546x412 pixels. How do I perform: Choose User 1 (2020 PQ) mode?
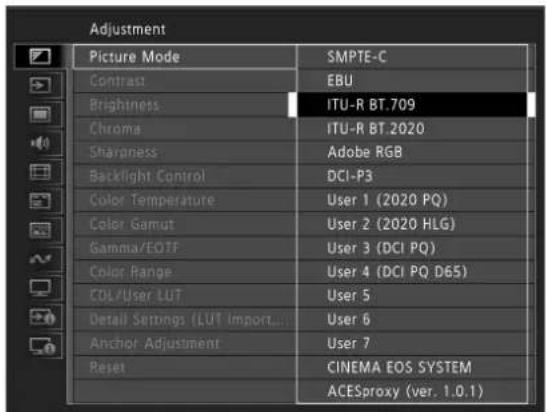413,200
